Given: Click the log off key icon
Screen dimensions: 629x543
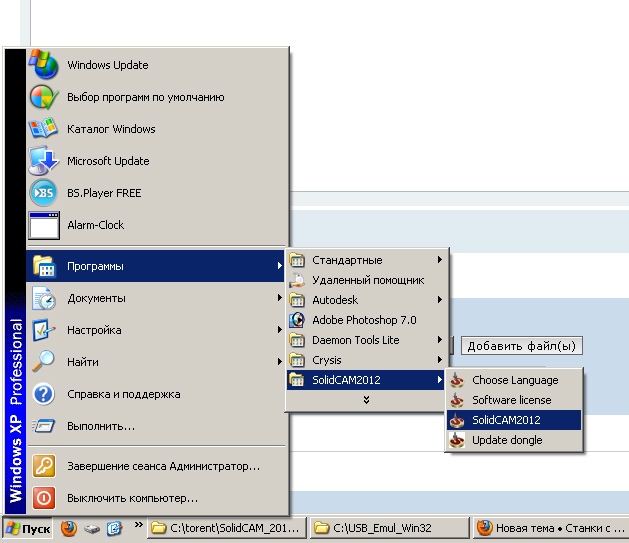Looking at the screenshot, I should [44, 466].
